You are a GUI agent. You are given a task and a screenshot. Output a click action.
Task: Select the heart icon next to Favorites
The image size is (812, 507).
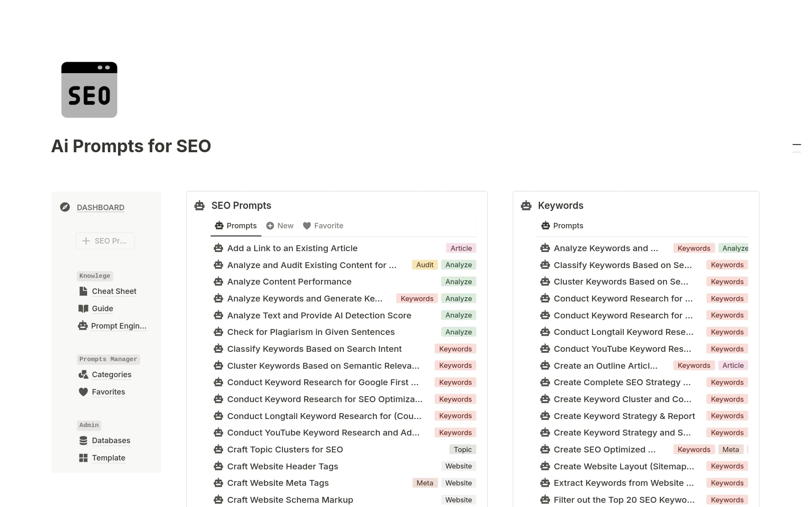pyautogui.click(x=83, y=392)
